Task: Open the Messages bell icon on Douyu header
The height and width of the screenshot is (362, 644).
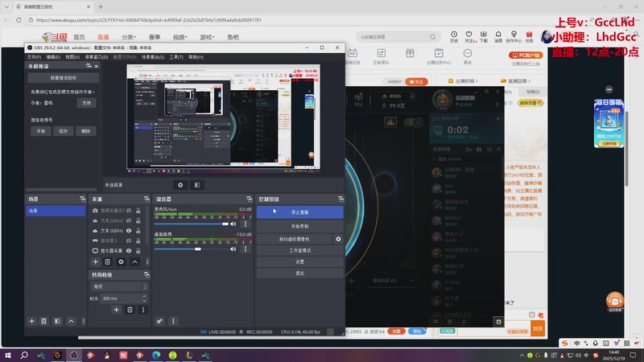Action: (x=498, y=36)
